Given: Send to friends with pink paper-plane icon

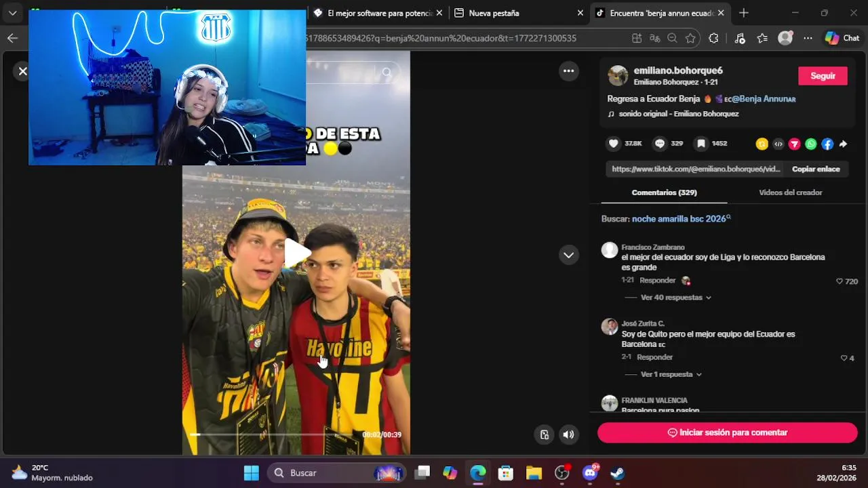Looking at the screenshot, I should [795, 144].
